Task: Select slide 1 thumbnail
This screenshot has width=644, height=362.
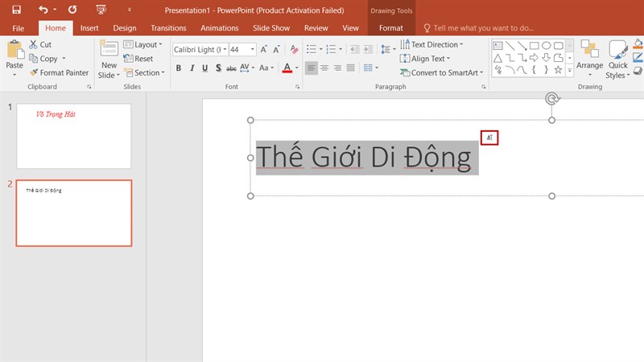Action: [x=74, y=136]
